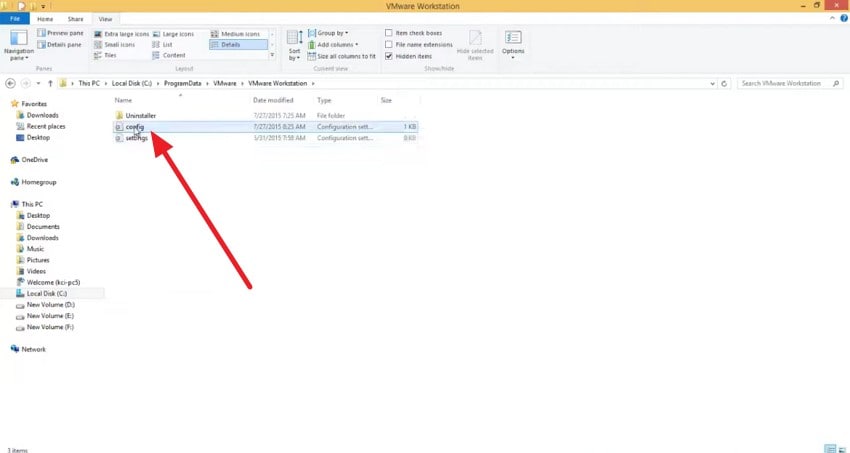850x453 pixels.
Task: Open the File menu
Action: coord(15,19)
